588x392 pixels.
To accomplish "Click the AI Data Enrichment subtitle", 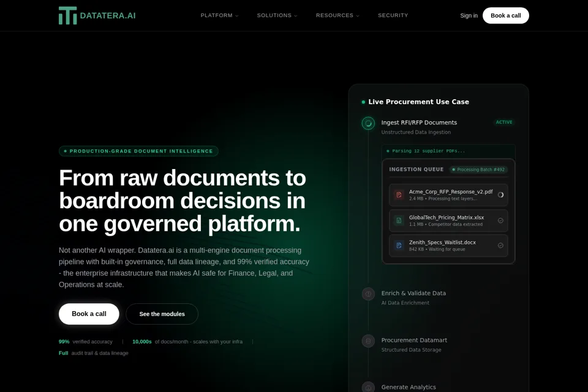I will point(405,303).
